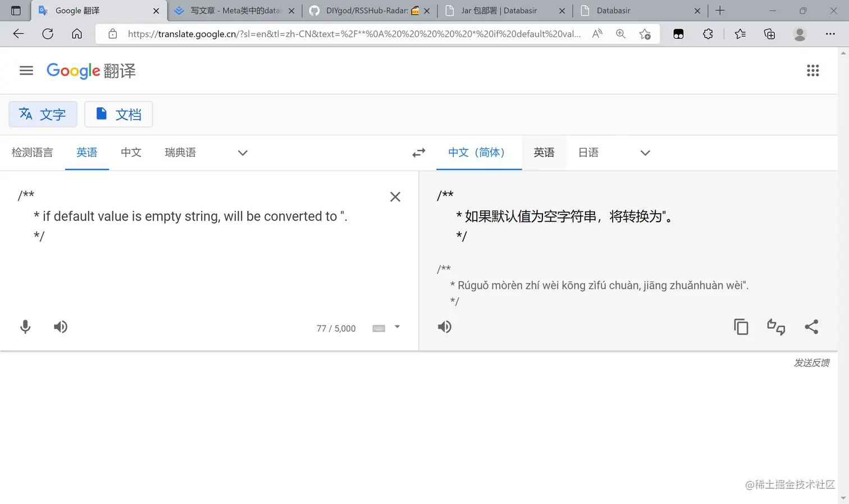Close the DIYgod/RSSHub-Radar tab
Viewport: 849px width, 504px height.
pyautogui.click(x=427, y=11)
